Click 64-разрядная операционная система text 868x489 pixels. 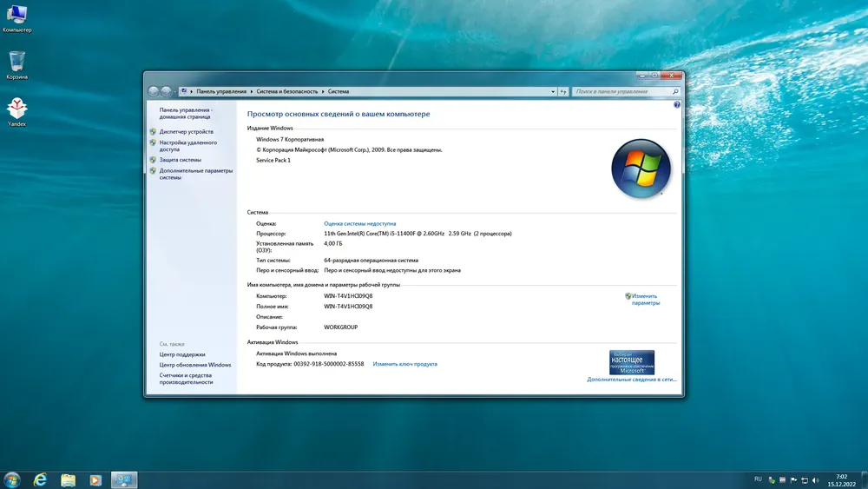371,261
